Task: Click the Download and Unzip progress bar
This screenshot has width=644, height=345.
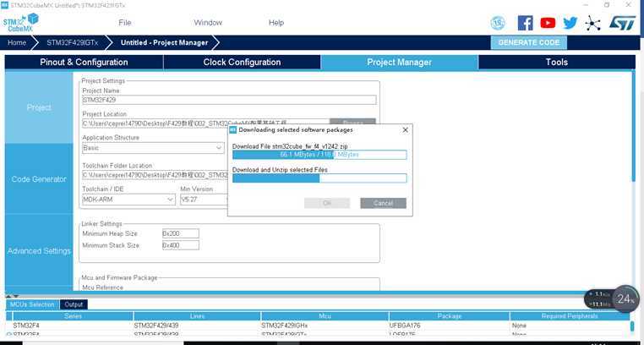Action: coord(319,178)
